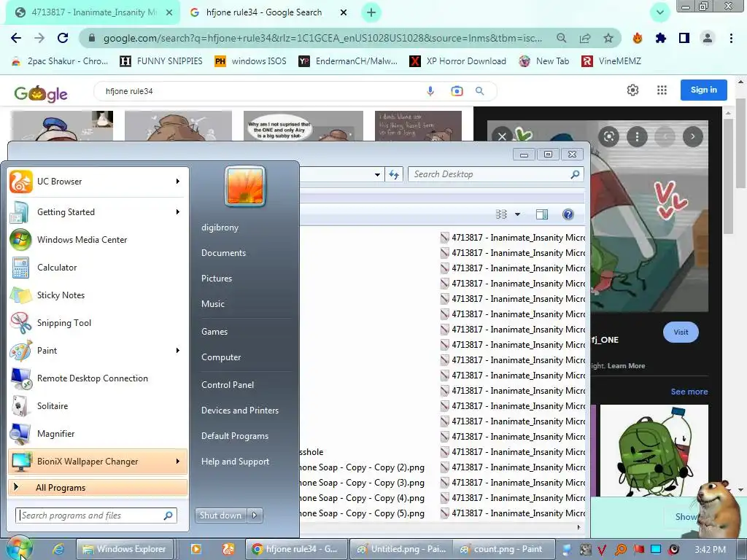This screenshot has height=560, width=747.
Task: Click Google search by voice microphone
Action: 430,91
